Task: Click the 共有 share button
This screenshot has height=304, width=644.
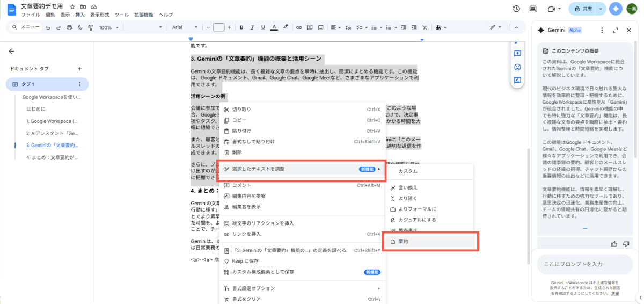Action: (x=582, y=9)
